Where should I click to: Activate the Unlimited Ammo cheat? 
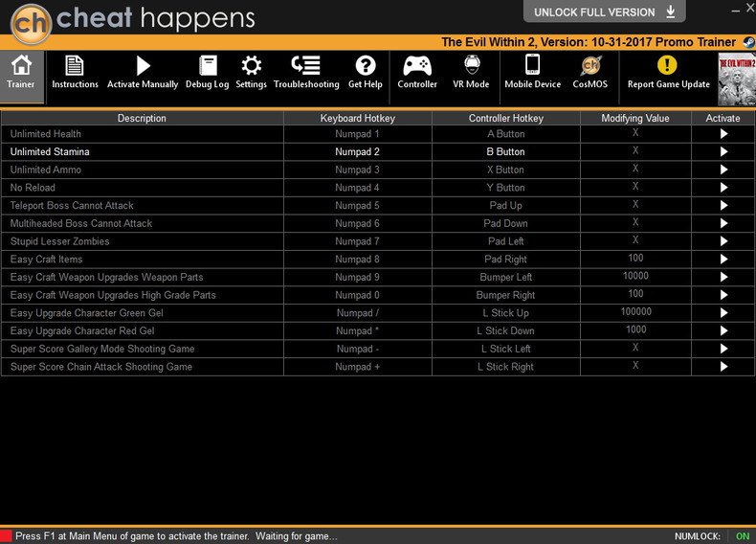click(x=723, y=170)
